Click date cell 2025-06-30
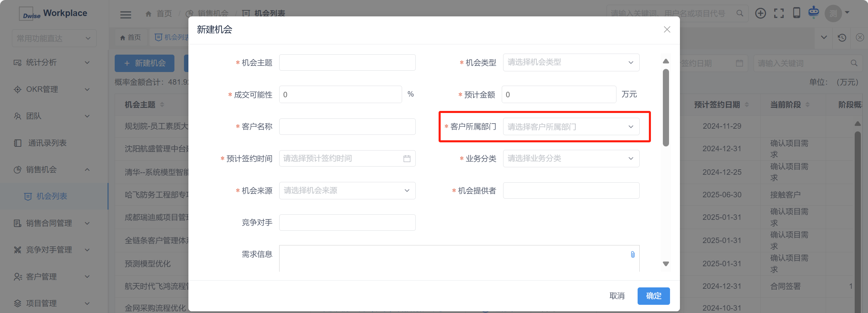This screenshot has height=313, width=868. pos(722,195)
